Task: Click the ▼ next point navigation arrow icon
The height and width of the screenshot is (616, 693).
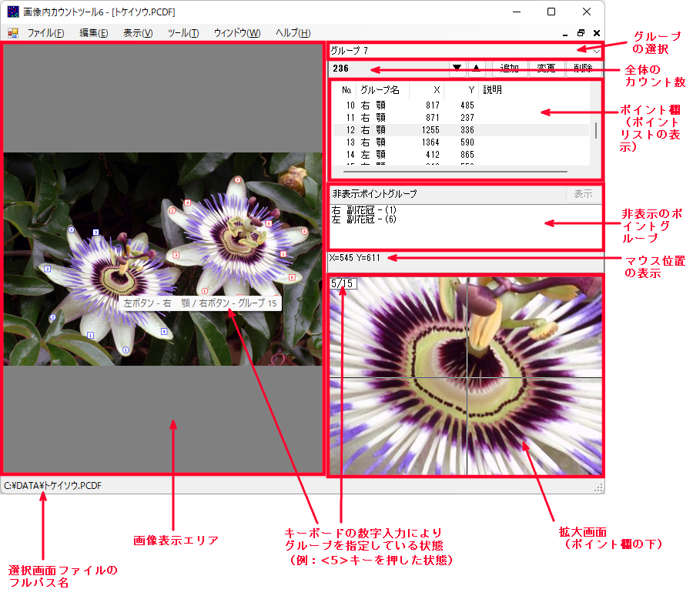Action: (457, 68)
